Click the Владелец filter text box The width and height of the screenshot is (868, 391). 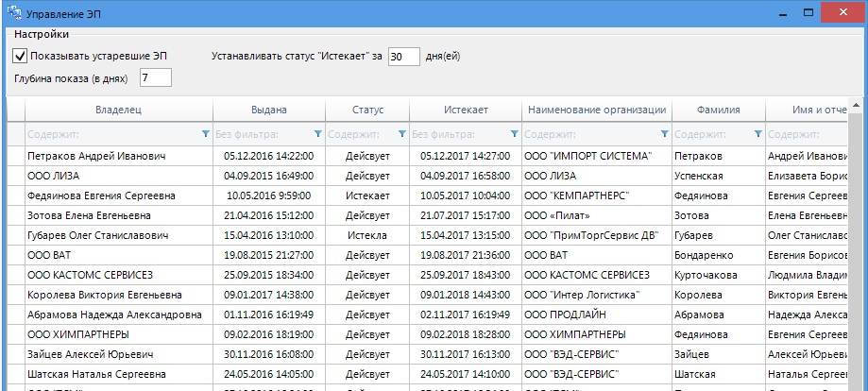[111, 134]
